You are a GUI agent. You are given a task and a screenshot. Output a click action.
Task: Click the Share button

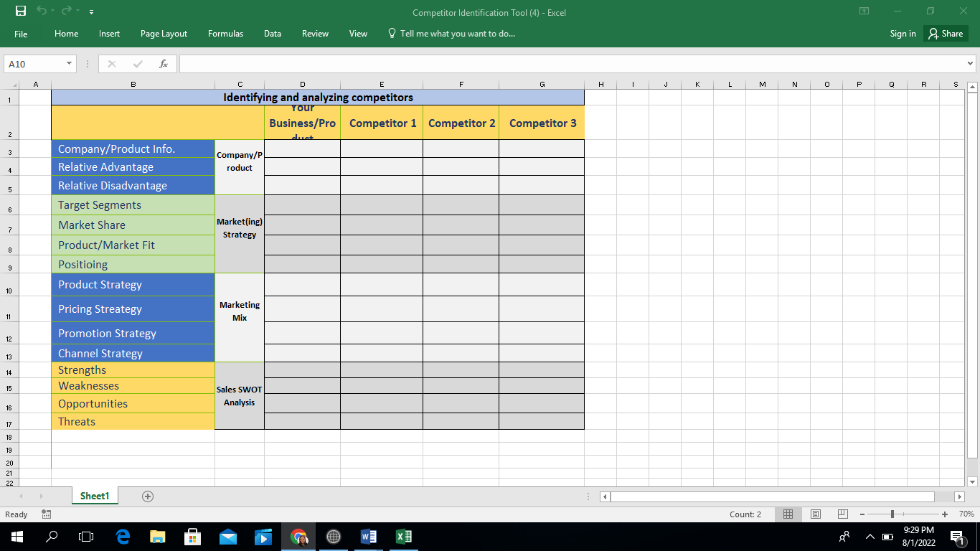(945, 33)
